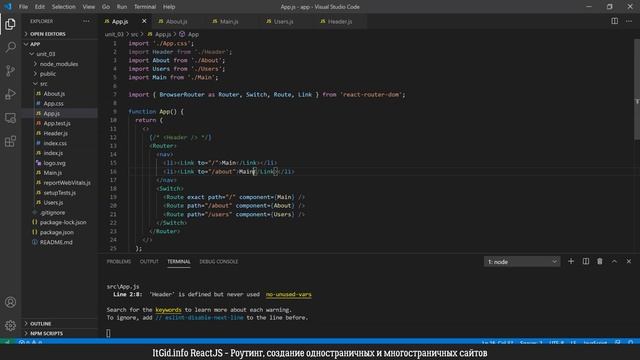Open the Edit menu
Viewport: 640px width, 360px height.
tap(40, 7)
